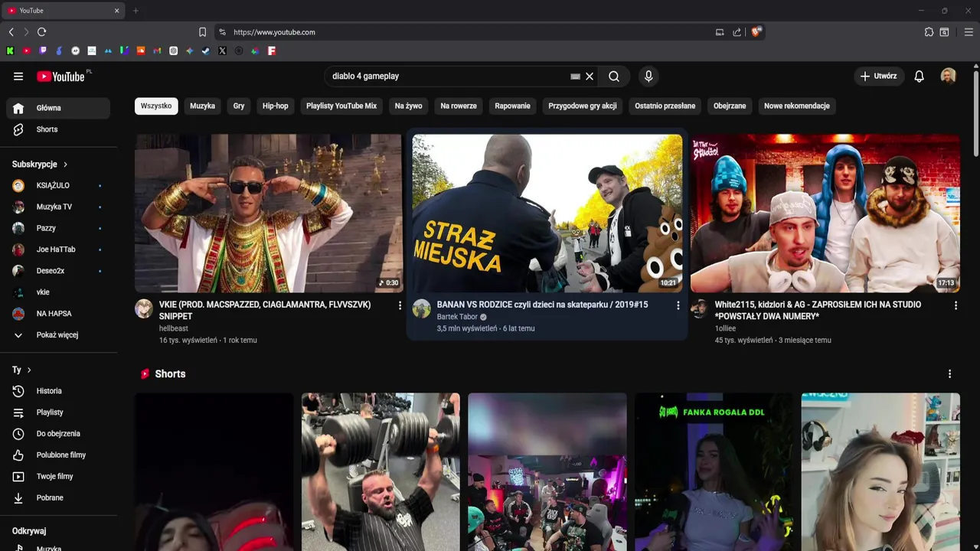
Task: Go to Główna in sidebar
Action: coord(58,108)
